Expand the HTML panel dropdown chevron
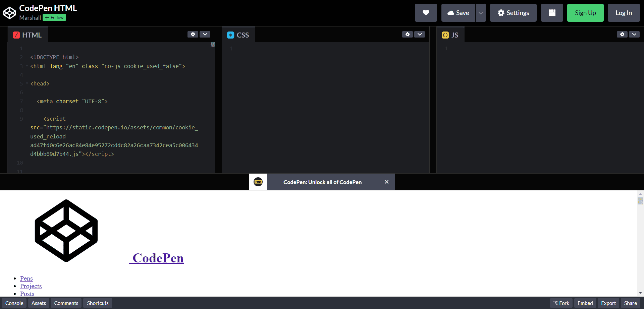644x309 pixels. 205,34
